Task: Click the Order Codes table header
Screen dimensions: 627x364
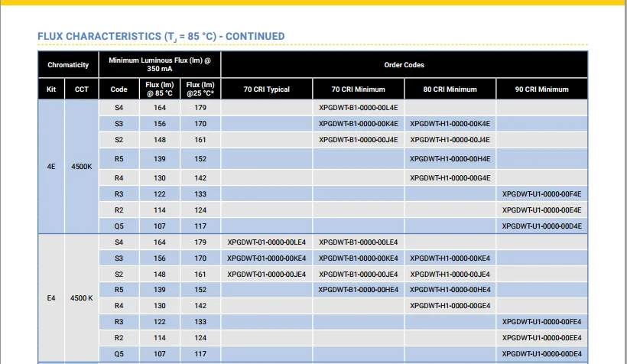Action: coord(404,65)
